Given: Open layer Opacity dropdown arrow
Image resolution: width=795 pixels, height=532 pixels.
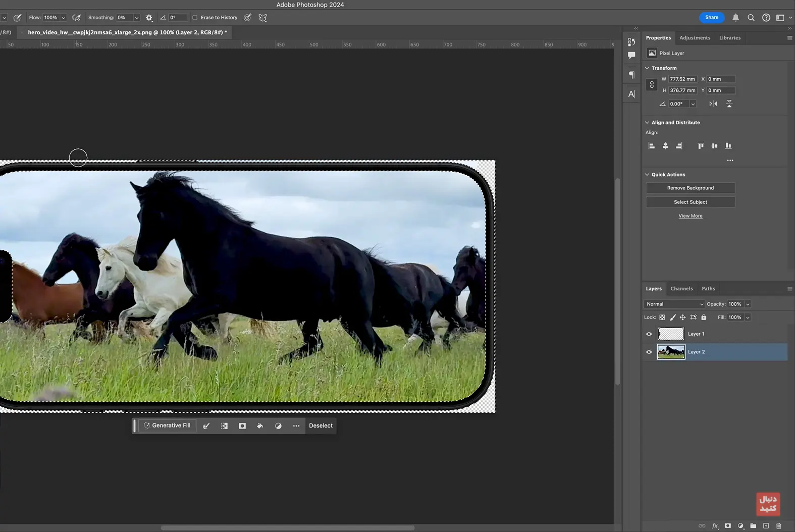Looking at the screenshot, I should [x=748, y=304].
